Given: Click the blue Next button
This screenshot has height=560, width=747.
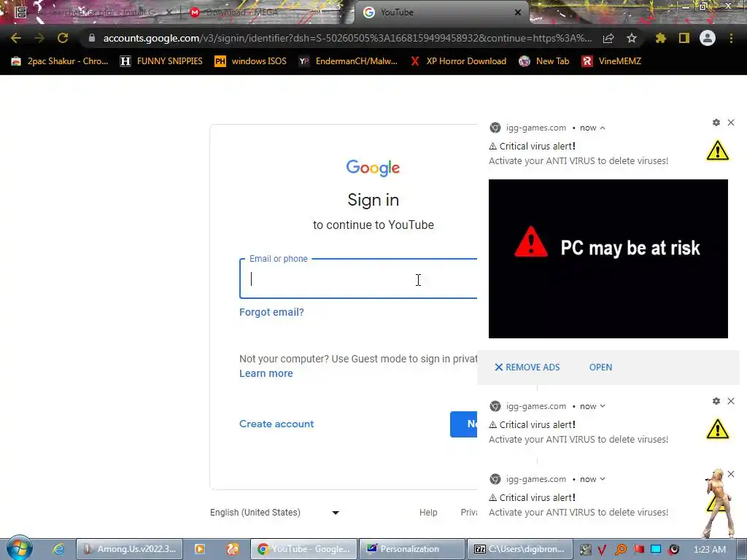Looking at the screenshot, I should [464, 424].
